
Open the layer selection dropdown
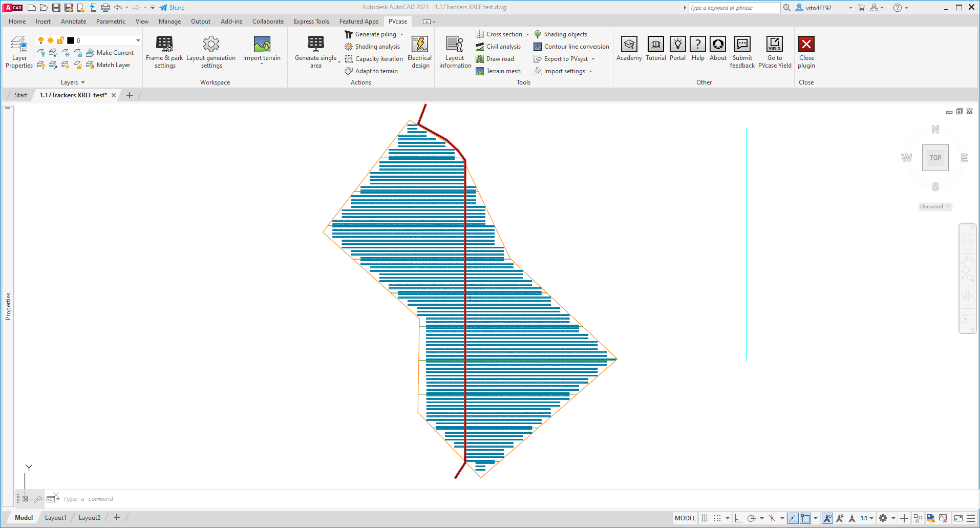pos(137,40)
